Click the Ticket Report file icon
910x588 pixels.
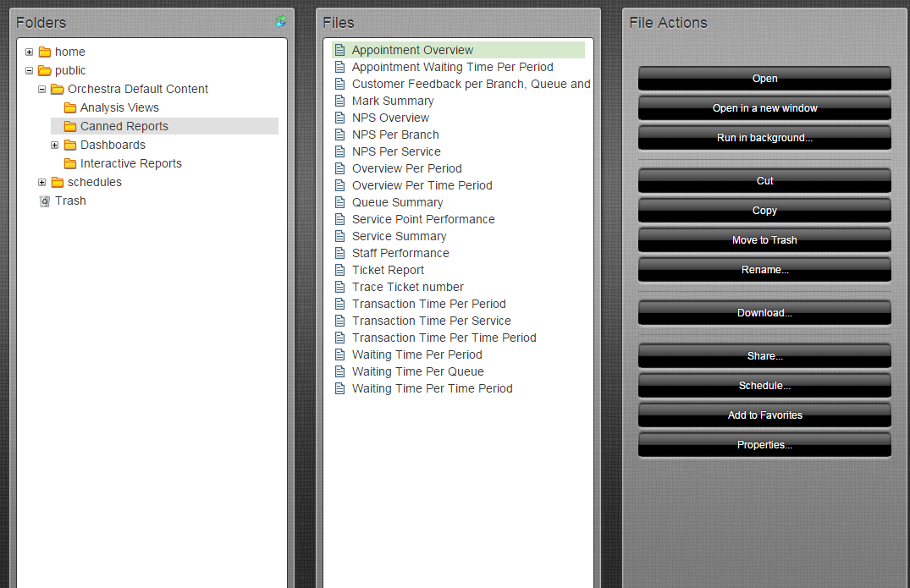[x=340, y=270]
